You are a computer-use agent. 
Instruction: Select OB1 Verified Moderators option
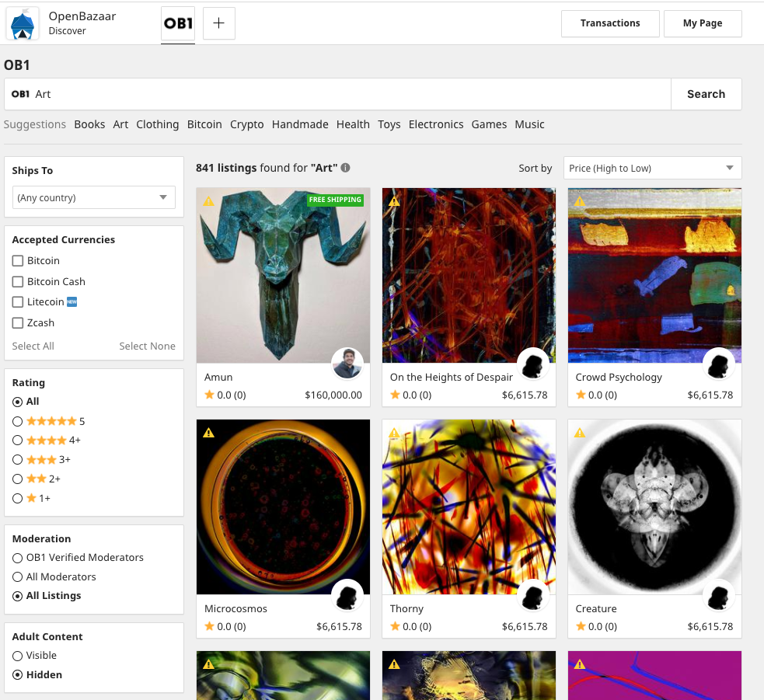click(18, 558)
